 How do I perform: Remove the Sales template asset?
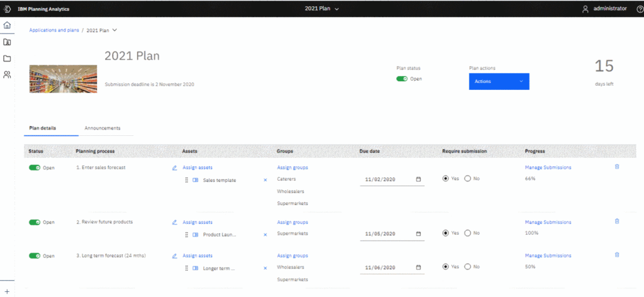coord(265,180)
